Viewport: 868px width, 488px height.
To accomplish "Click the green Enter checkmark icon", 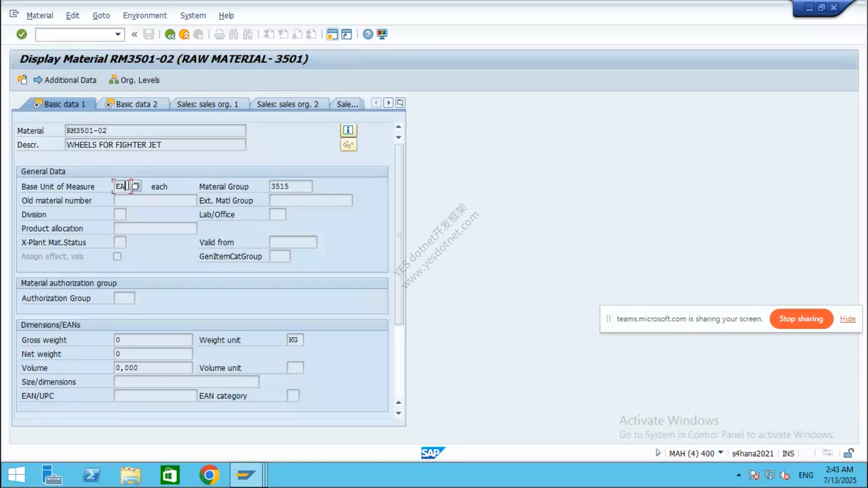I will pos(22,34).
